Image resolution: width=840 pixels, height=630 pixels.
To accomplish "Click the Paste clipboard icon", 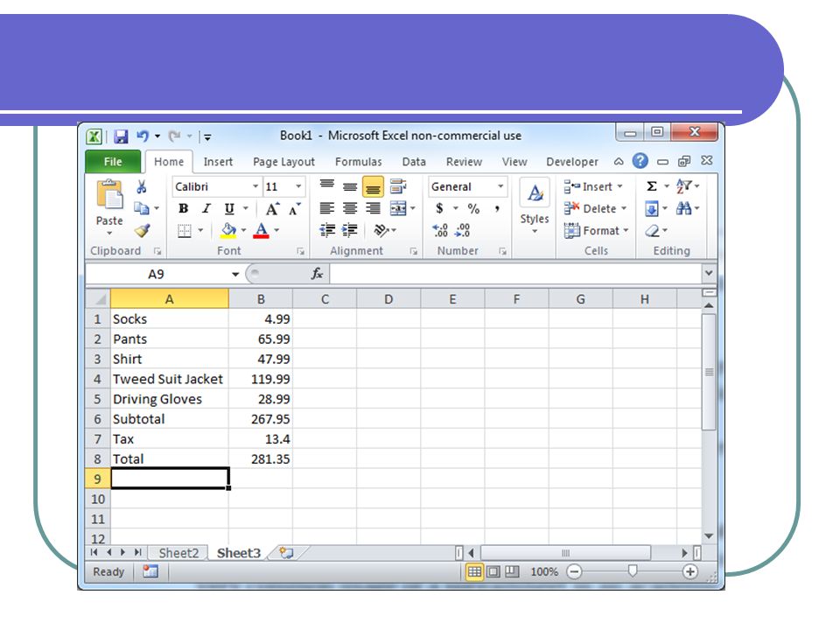I will (109, 195).
